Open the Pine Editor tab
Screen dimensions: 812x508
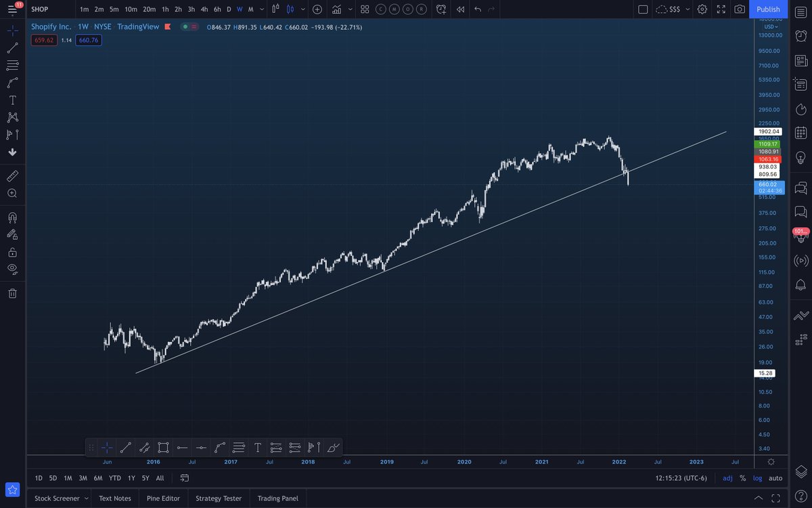pyautogui.click(x=163, y=499)
